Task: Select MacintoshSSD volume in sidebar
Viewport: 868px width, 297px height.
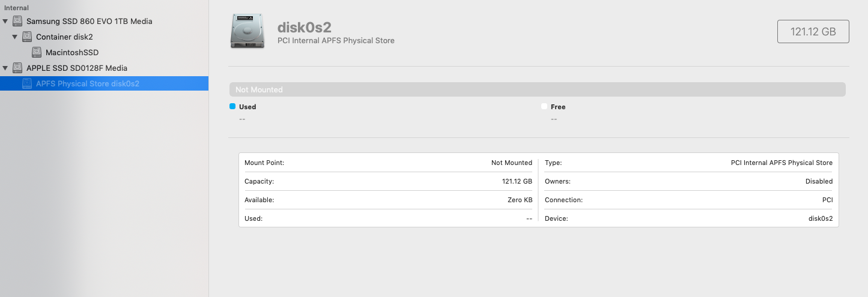Action: (x=72, y=52)
